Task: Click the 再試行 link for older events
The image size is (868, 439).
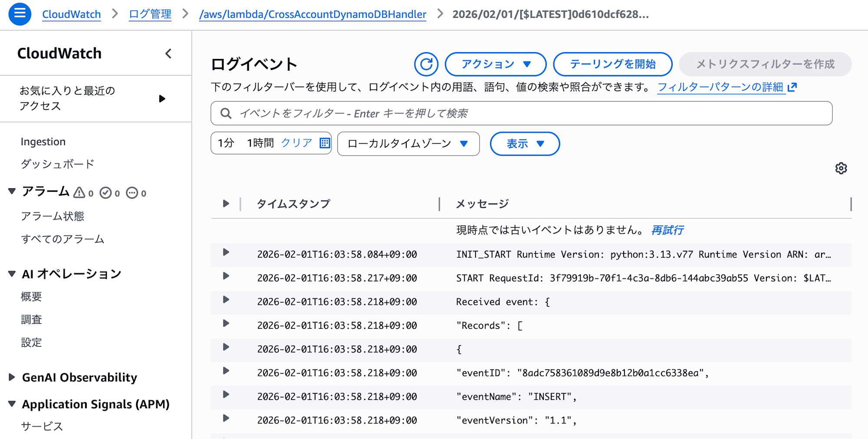Action: 666,230
